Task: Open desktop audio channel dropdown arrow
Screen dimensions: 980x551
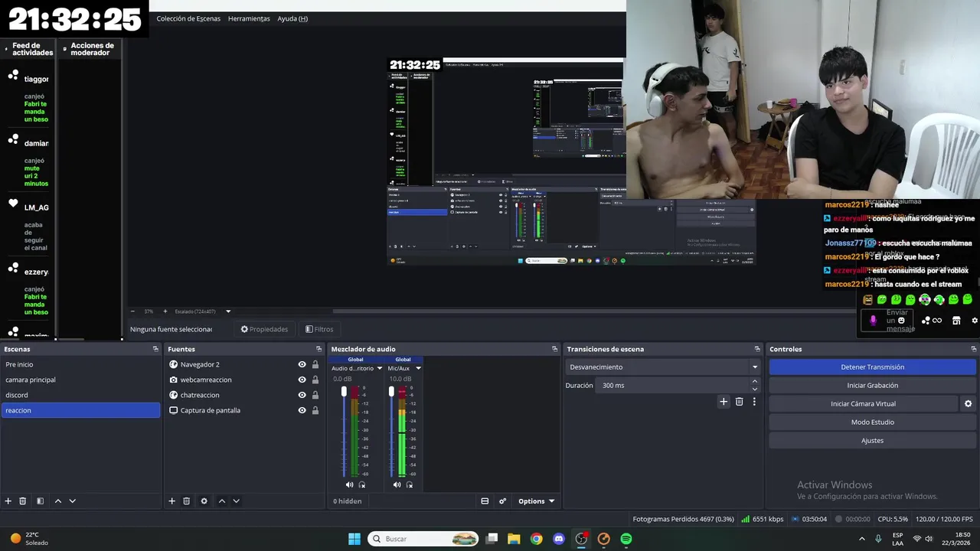Action: click(x=379, y=369)
